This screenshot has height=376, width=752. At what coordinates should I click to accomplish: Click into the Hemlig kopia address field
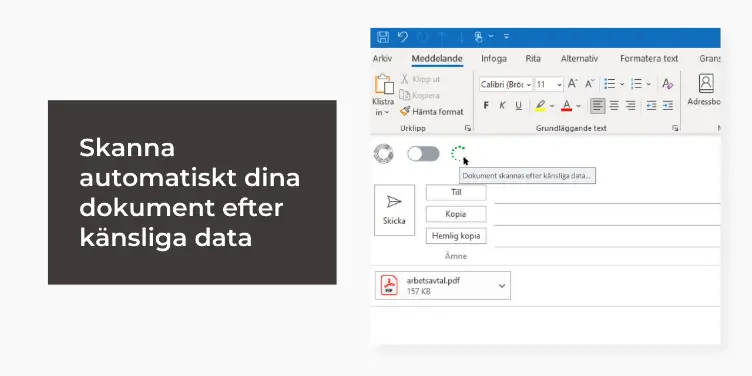point(607,238)
